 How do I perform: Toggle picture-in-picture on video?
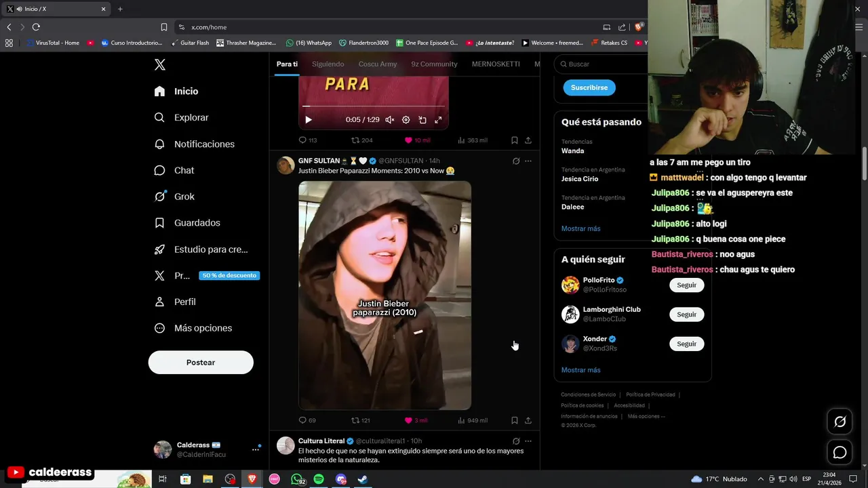coord(422,120)
